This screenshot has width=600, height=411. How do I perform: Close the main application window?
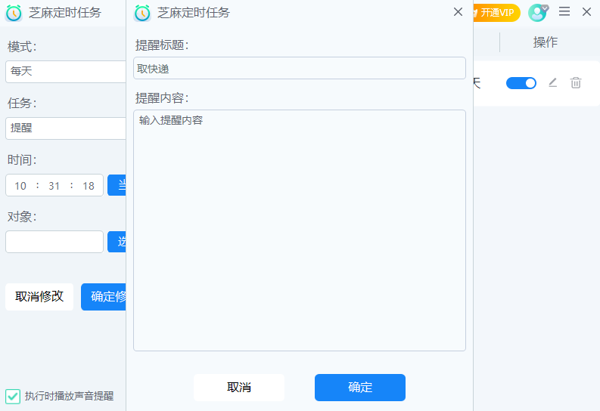pyautogui.click(x=587, y=12)
